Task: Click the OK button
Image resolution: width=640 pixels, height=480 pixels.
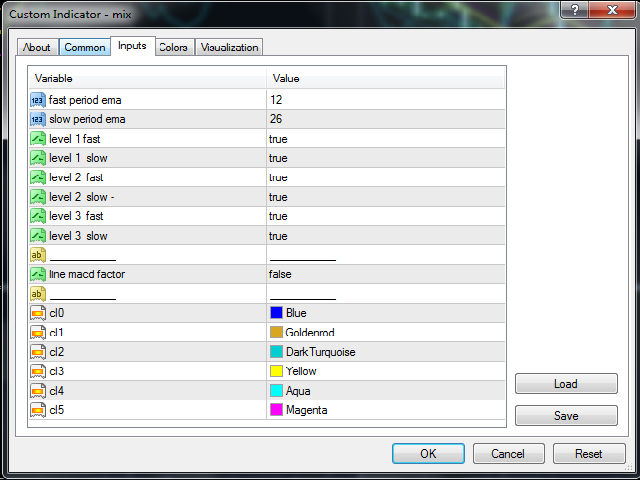Action: [428, 453]
